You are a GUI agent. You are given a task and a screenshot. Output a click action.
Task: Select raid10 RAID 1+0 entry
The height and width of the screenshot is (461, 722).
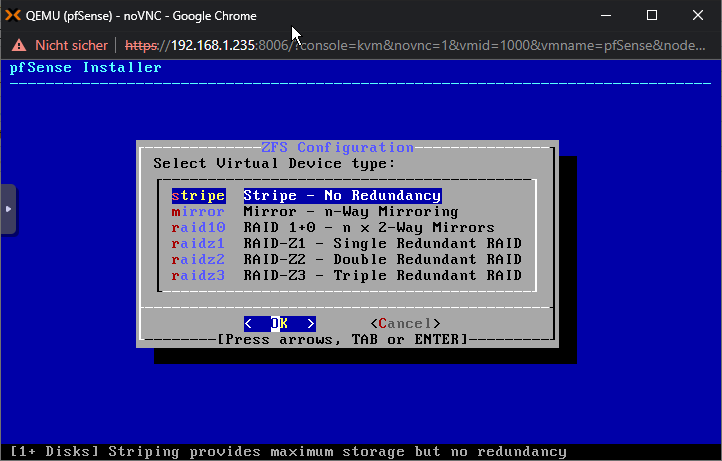click(332, 228)
